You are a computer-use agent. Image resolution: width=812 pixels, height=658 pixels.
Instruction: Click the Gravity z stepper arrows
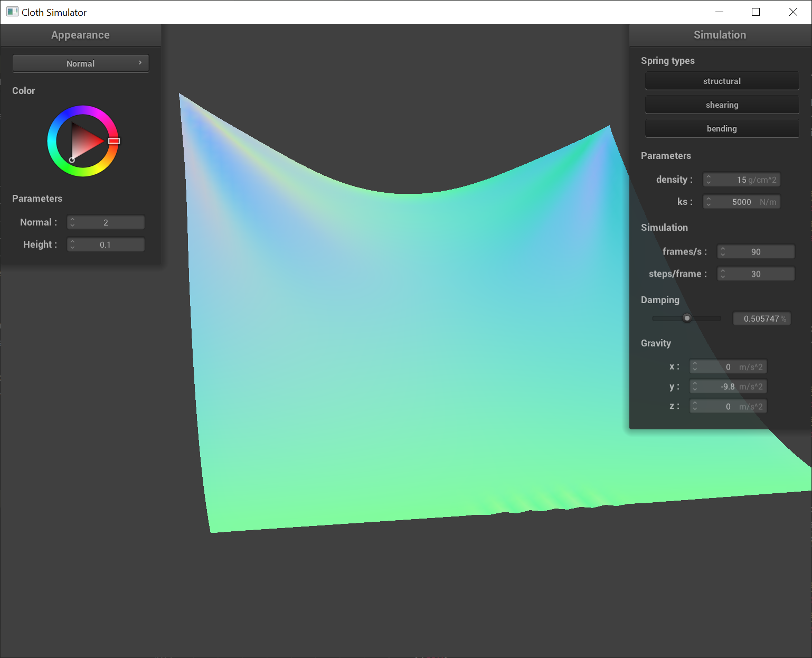pos(695,406)
